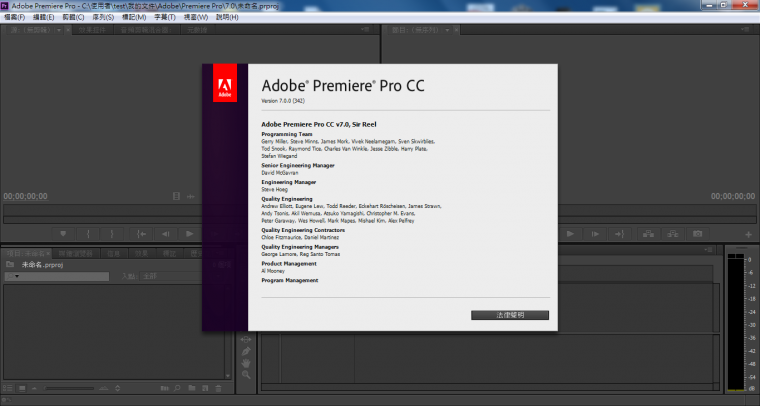Switch Project panel to list view
Image resolution: width=760 pixels, height=406 pixels.
8,388
